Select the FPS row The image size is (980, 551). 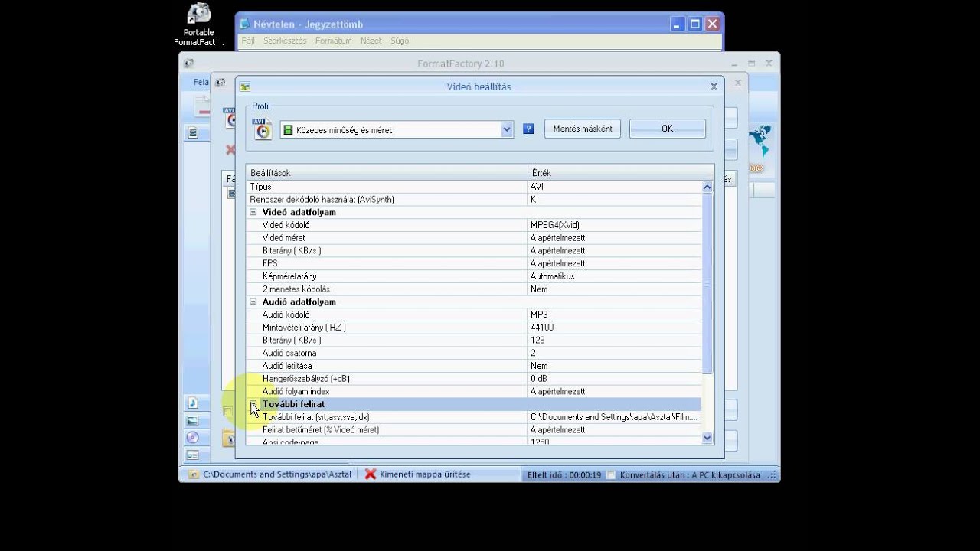[473, 263]
